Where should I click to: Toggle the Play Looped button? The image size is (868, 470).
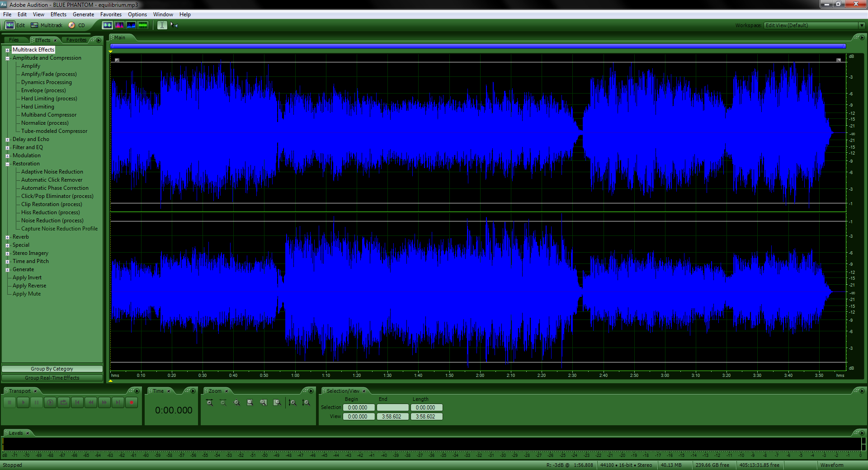point(64,402)
